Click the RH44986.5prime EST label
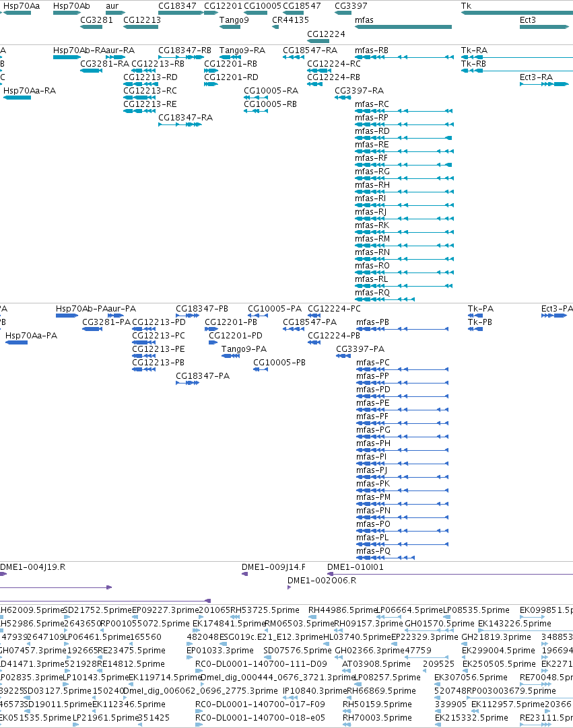Screen dimensions: 573x728 (x=342, y=610)
